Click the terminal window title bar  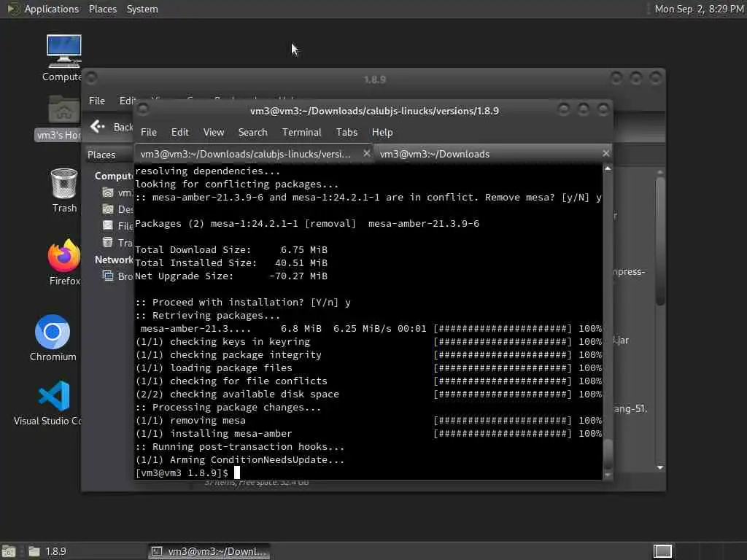pos(374,111)
